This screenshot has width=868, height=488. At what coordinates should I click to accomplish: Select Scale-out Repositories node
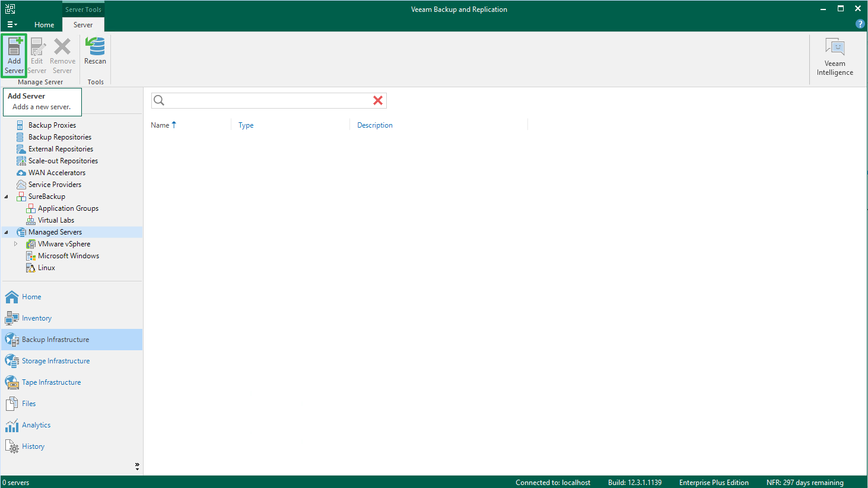tap(63, 161)
